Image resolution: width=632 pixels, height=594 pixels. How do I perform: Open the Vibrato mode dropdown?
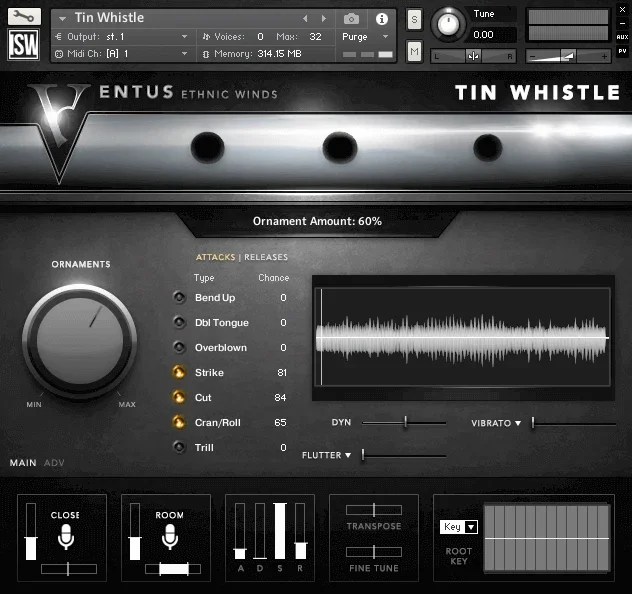(518, 423)
